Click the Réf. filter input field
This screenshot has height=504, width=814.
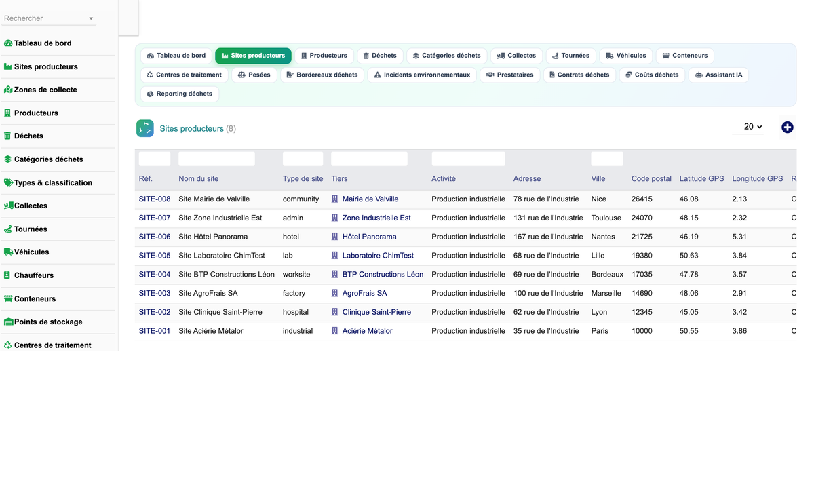pyautogui.click(x=155, y=159)
